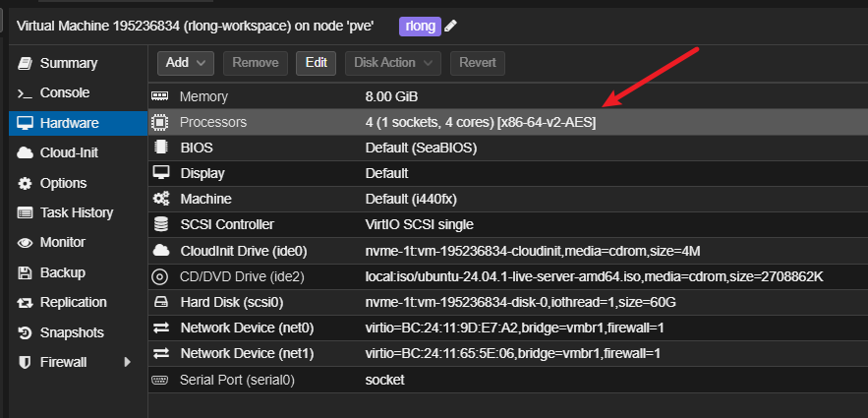The width and height of the screenshot is (868, 418).
Task: Click the Display monitor icon
Action: point(160,173)
